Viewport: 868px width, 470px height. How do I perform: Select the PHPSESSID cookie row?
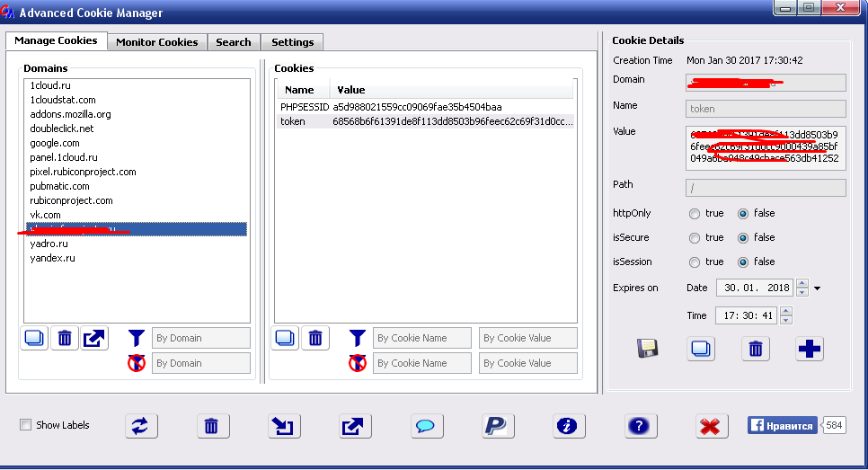pos(425,107)
